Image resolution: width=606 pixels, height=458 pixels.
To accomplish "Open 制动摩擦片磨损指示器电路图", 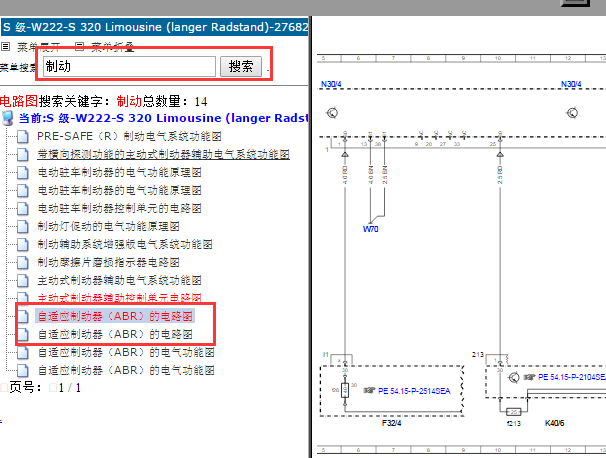I will [108, 262].
